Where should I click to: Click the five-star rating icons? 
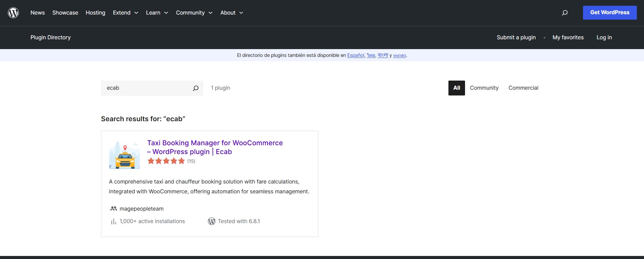166,161
